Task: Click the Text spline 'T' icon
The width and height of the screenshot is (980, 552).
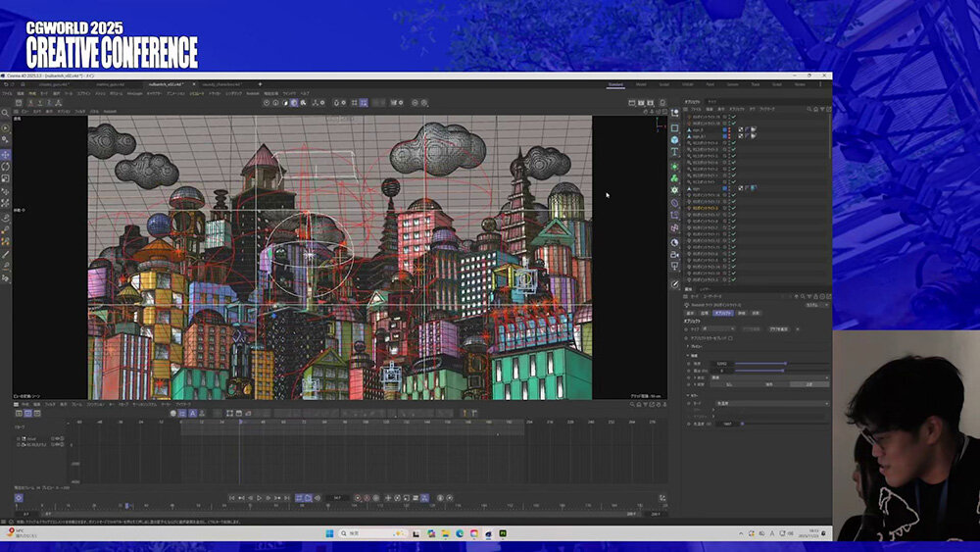Action: 675,153
